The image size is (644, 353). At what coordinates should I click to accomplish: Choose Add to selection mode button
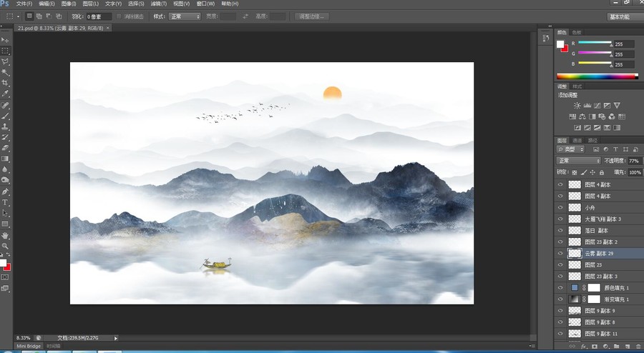tap(39, 16)
